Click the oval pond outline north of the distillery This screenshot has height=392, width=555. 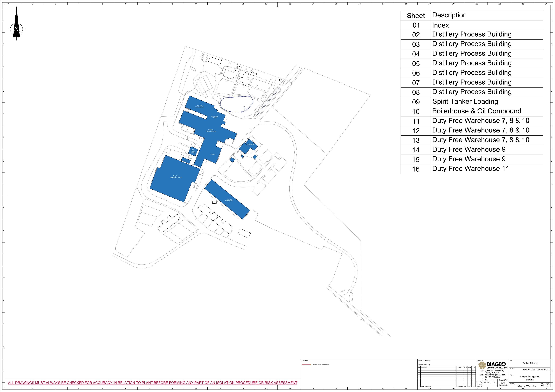pos(236,104)
